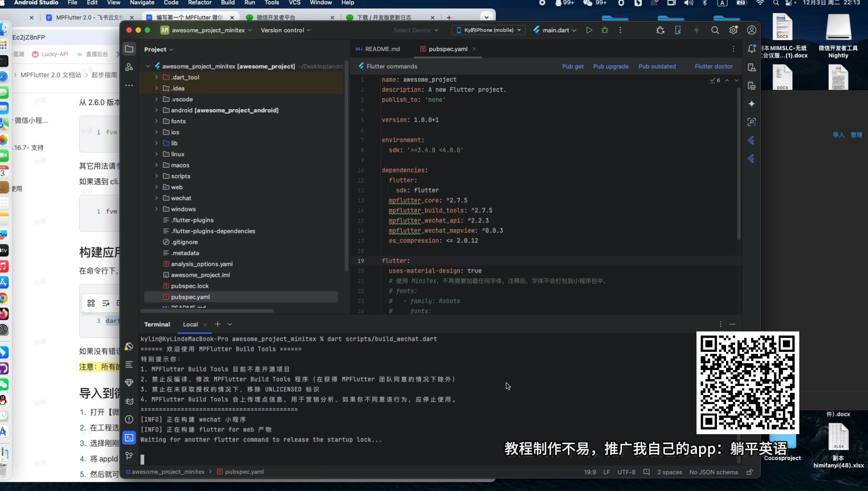Open Version control dropdown
This screenshot has height=491, width=868.
(x=286, y=30)
